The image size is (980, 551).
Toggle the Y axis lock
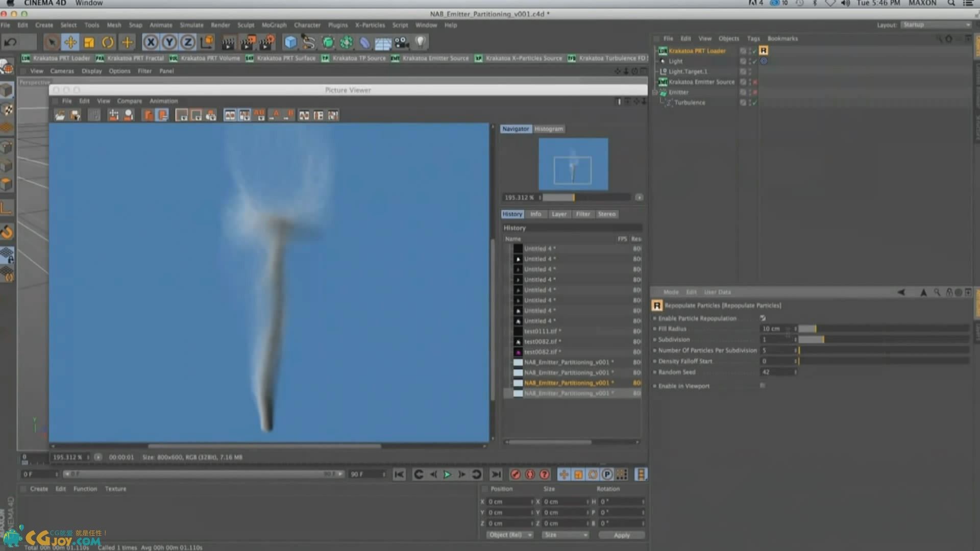169,42
